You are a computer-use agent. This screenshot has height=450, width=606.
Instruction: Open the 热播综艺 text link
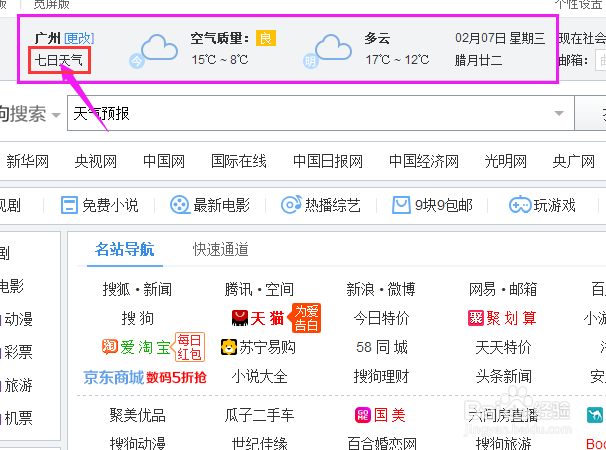[332, 205]
